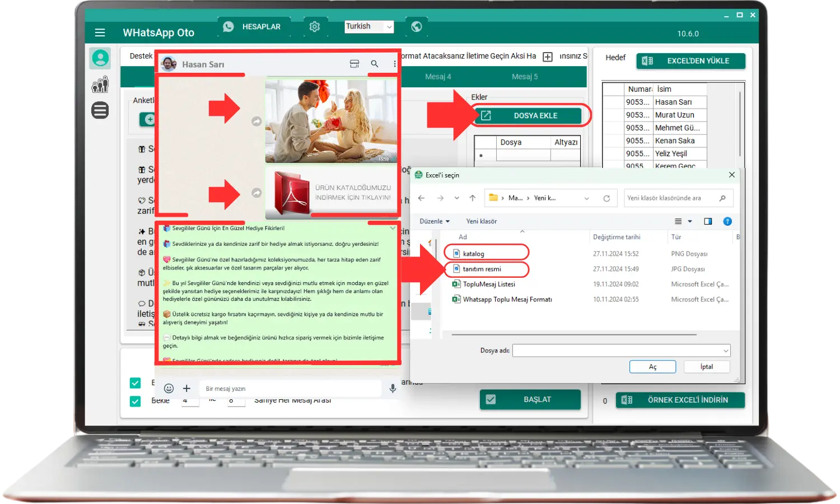840x504 pixels.
Task: Open the people group sidebar icon
Action: pyautogui.click(x=100, y=85)
